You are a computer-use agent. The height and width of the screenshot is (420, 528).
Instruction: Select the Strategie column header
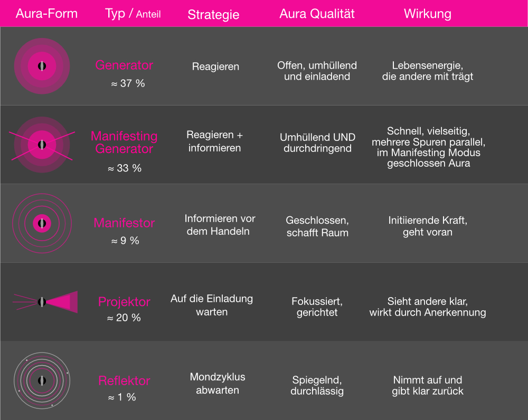click(x=213, y=14)
